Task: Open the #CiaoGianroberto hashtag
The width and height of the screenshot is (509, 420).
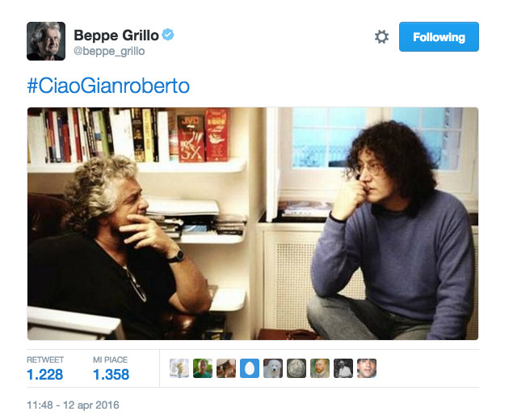Action: 108,86
